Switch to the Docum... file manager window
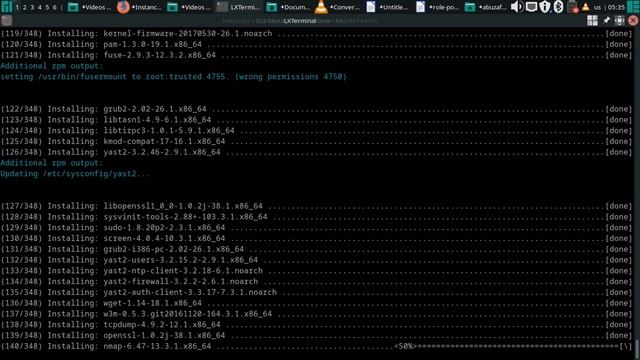 coord(288,7)
